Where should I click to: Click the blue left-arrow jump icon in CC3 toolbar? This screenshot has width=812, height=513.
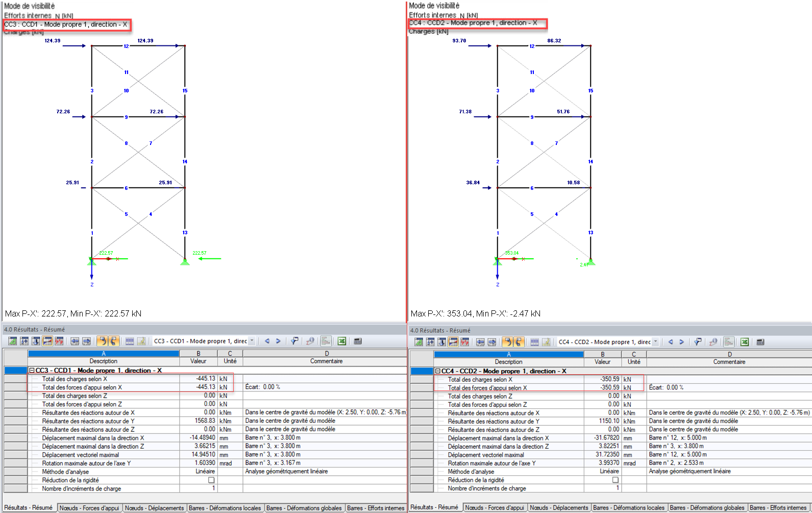(x=75, y=341)
